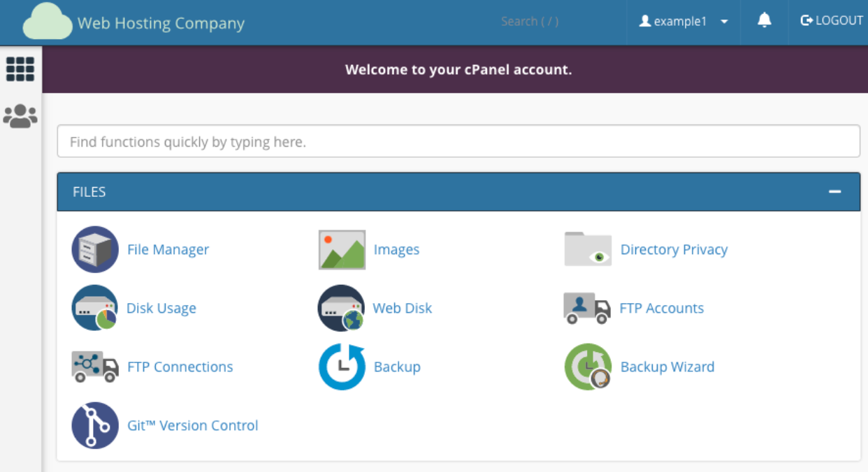Click the Backup clock icon
Screen dimensions: 868x472
point(342,367)
